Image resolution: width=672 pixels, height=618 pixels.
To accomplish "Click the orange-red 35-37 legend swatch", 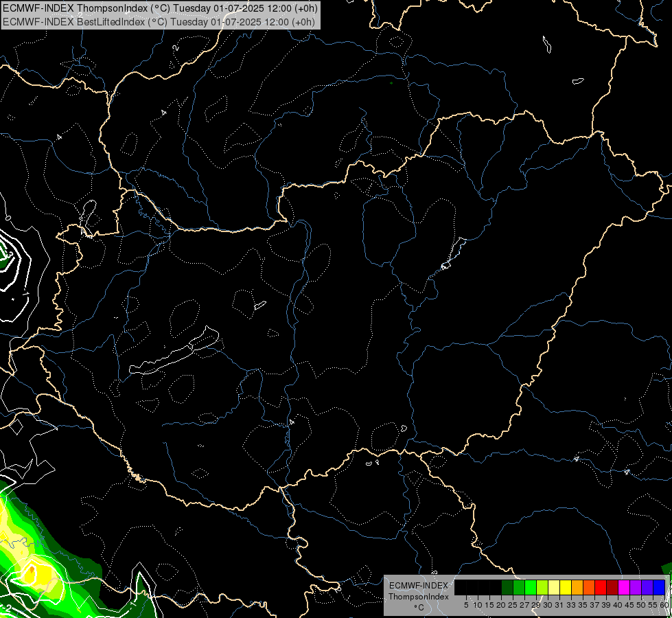I will 589,587.
